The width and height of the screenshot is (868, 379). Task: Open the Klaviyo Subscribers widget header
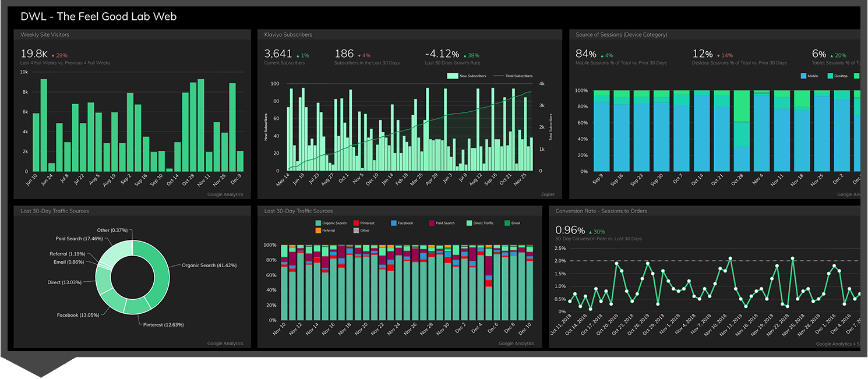[288, 34]
